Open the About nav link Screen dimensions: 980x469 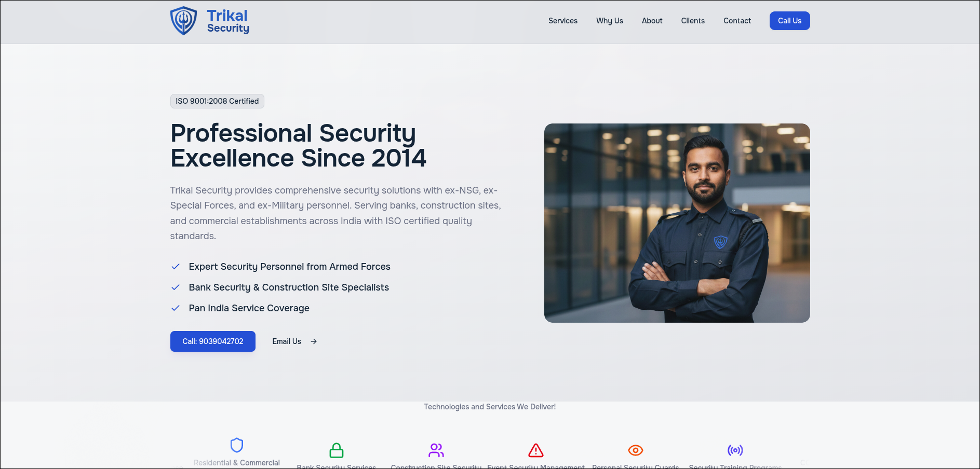click(652, 21)
